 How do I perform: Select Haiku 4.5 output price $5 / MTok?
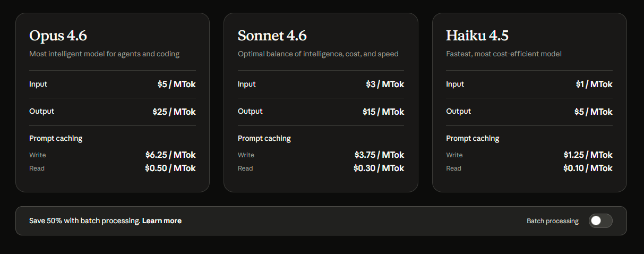coord(593,112)
